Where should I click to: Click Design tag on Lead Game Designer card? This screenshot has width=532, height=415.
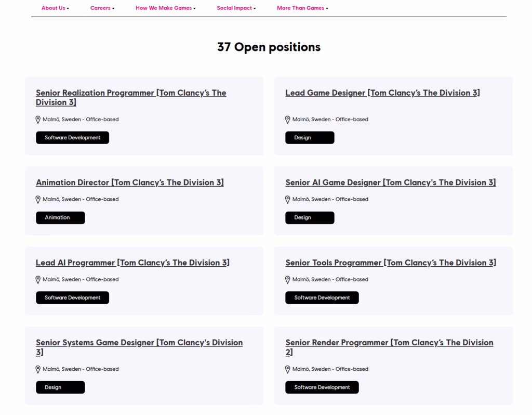pyautogui.click(x=310, y=137)
